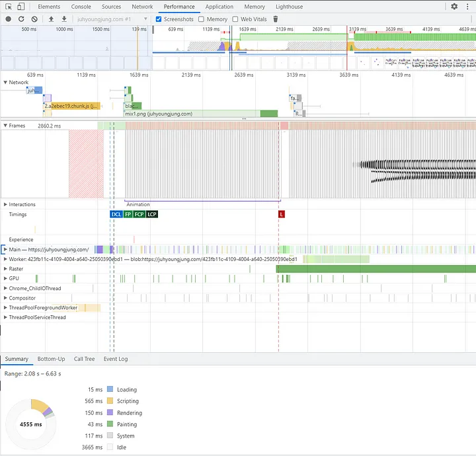This screenshot has height=456, width=476.
Task: Start recording with the record button
Action: click(x=9, y=19)
